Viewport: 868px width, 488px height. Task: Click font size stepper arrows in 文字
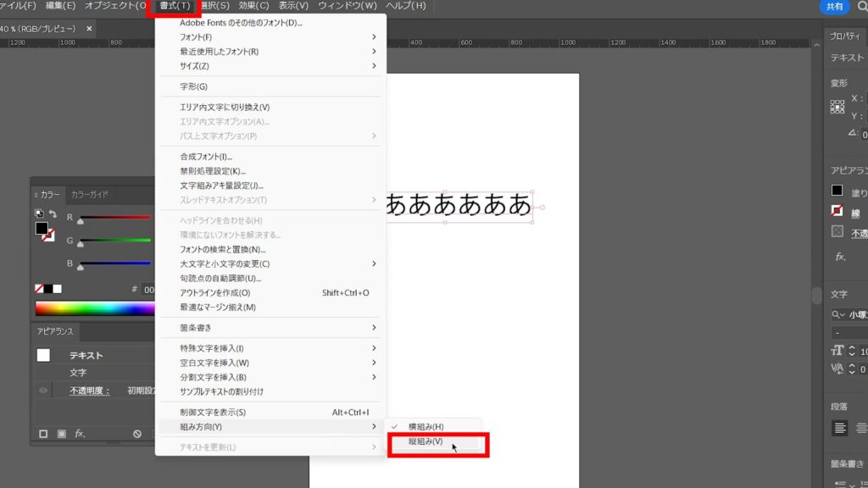click(852, 351)
